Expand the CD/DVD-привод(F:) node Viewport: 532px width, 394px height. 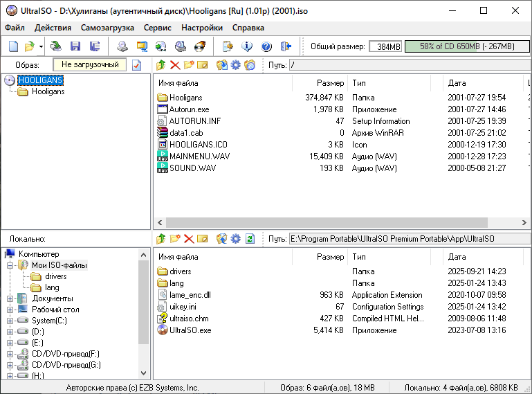pyautogui.click(x=10, y=354)
